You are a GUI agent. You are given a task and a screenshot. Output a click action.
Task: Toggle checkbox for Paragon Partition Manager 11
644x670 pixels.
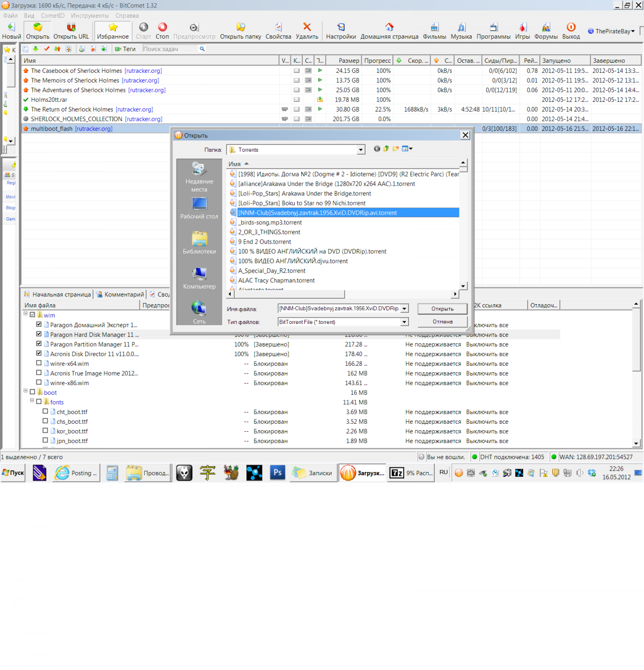click(x=39, y=344)
